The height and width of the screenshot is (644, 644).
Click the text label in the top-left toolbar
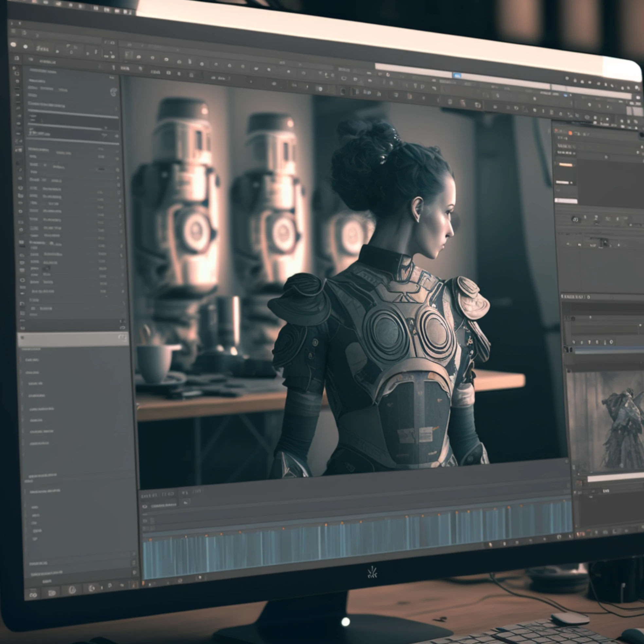tap(42, 49)
